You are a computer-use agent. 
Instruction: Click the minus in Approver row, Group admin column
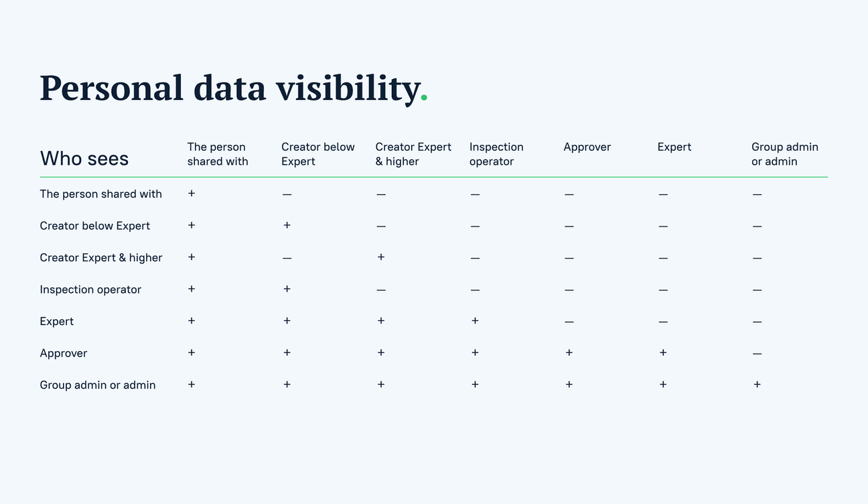757,354
